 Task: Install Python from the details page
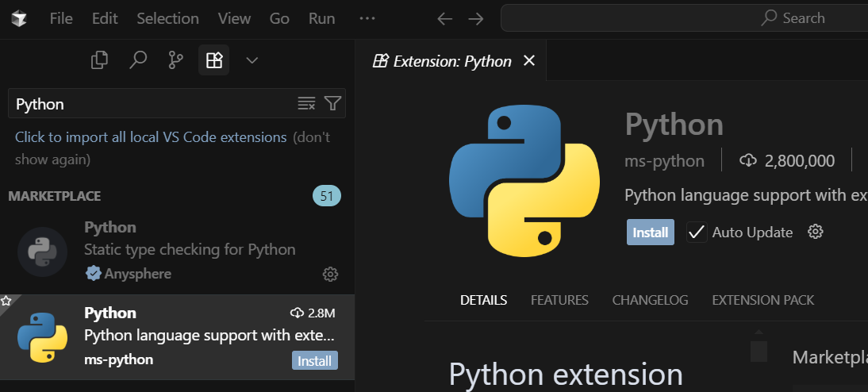(651, 232)
